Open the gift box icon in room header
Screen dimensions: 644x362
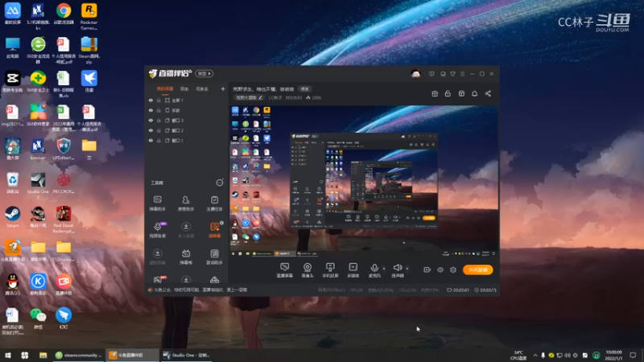pos(435,93)
